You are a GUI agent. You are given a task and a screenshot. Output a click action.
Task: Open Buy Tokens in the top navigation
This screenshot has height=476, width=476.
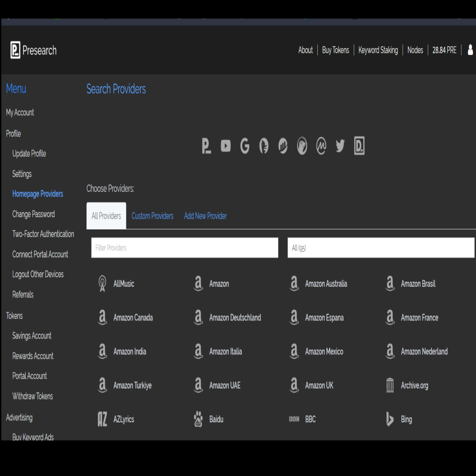336,50
